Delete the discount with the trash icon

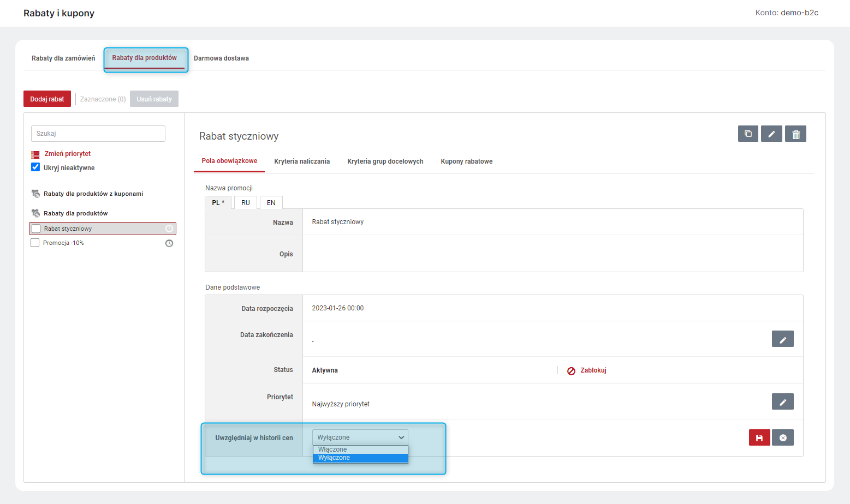(x=796, y=134)
